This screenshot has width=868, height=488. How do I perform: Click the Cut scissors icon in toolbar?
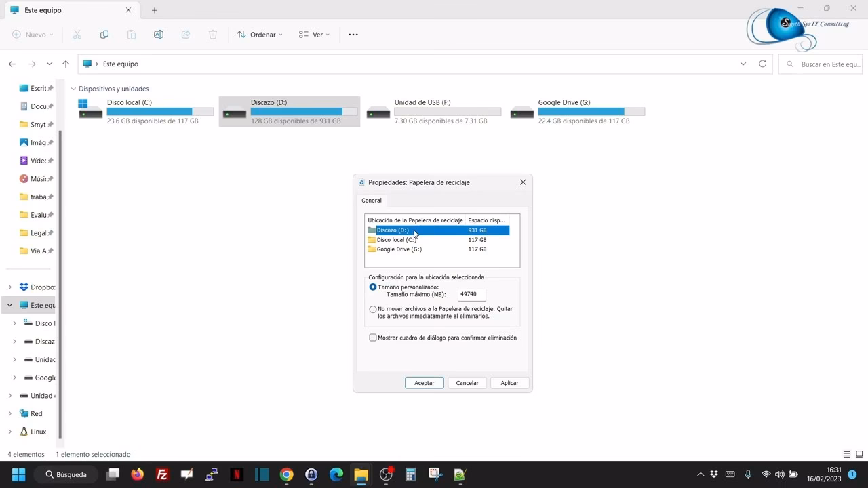point(77,35)
